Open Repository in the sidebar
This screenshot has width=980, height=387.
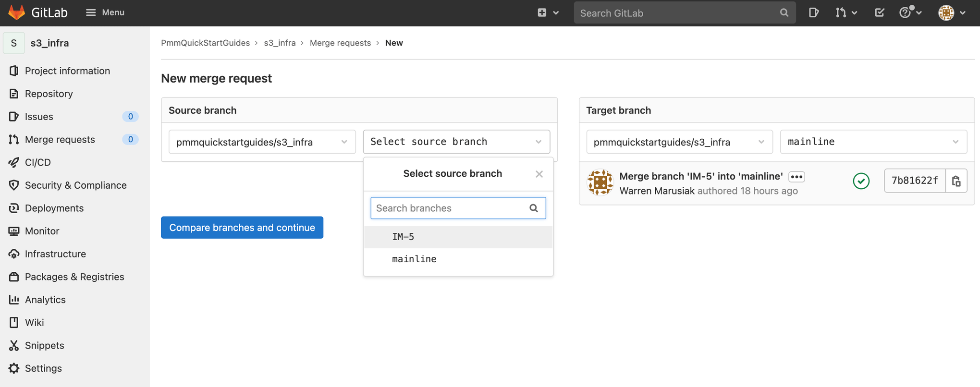point(49,94)
